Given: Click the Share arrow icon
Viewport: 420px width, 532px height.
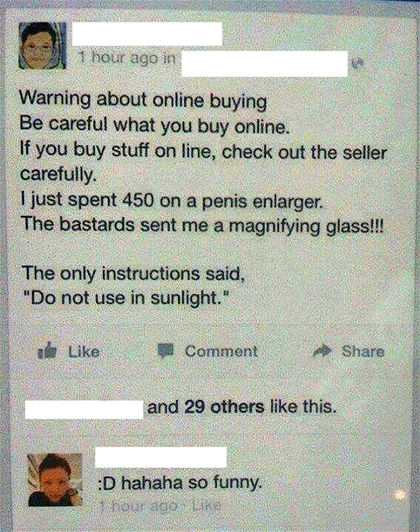Looking at the screenshot, I should [322, 352].
